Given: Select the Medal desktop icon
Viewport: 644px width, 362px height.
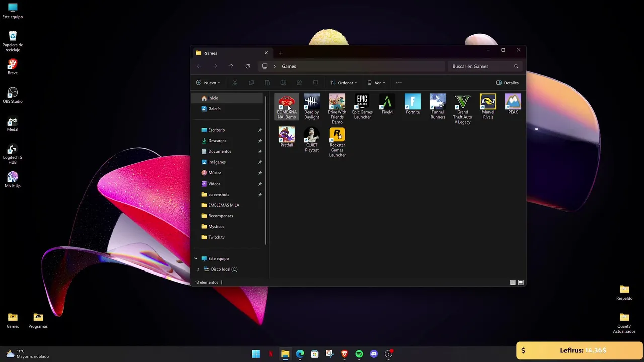Looking at the screenshot, I should (x=13, y=124).
